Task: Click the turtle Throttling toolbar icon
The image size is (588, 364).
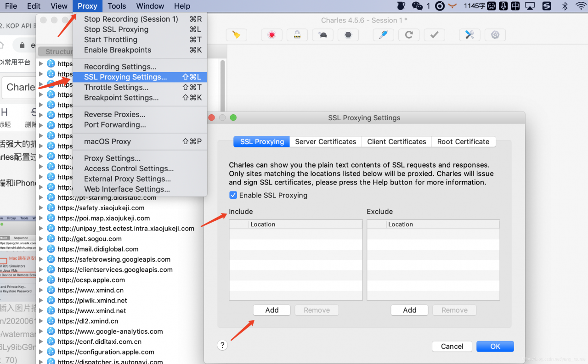Action: [x=323, y=35]
